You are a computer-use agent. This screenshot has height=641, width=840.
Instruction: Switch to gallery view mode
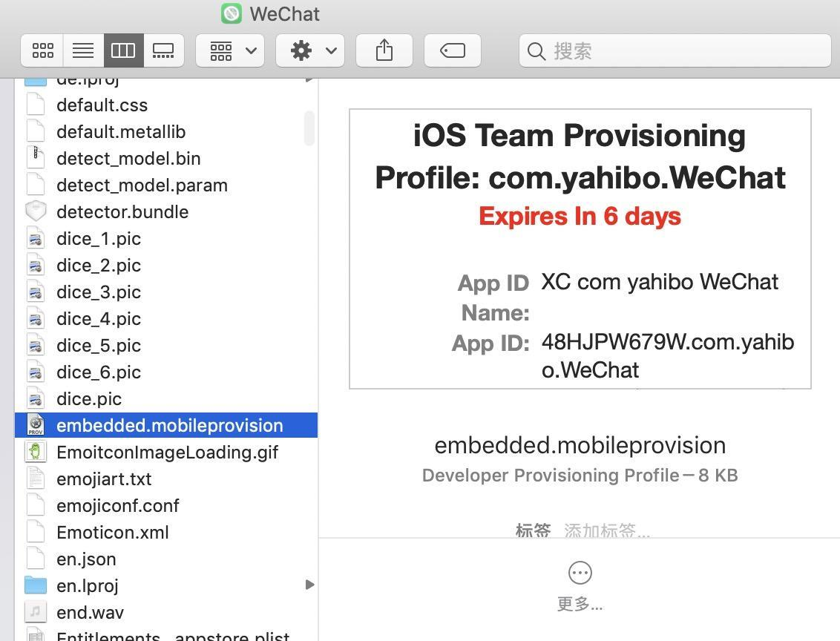coord(163,50)
